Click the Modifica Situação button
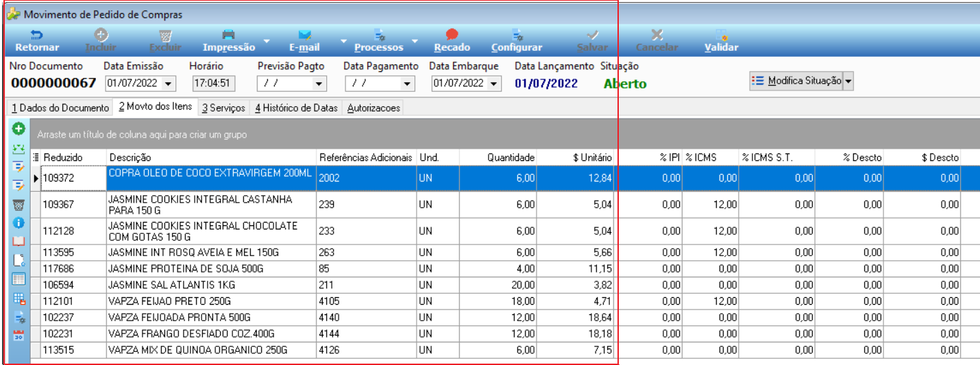The image size is (980, 365). [796, 81]
